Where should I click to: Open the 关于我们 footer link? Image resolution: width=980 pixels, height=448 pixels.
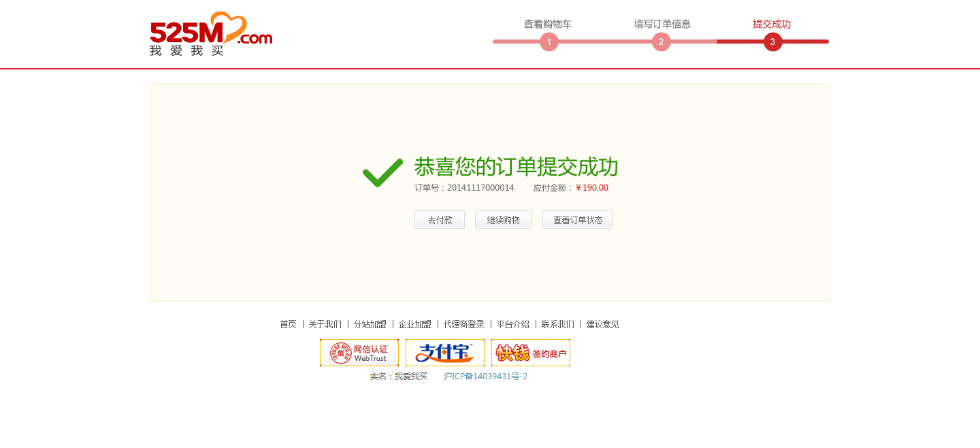[x=325, y=324]
